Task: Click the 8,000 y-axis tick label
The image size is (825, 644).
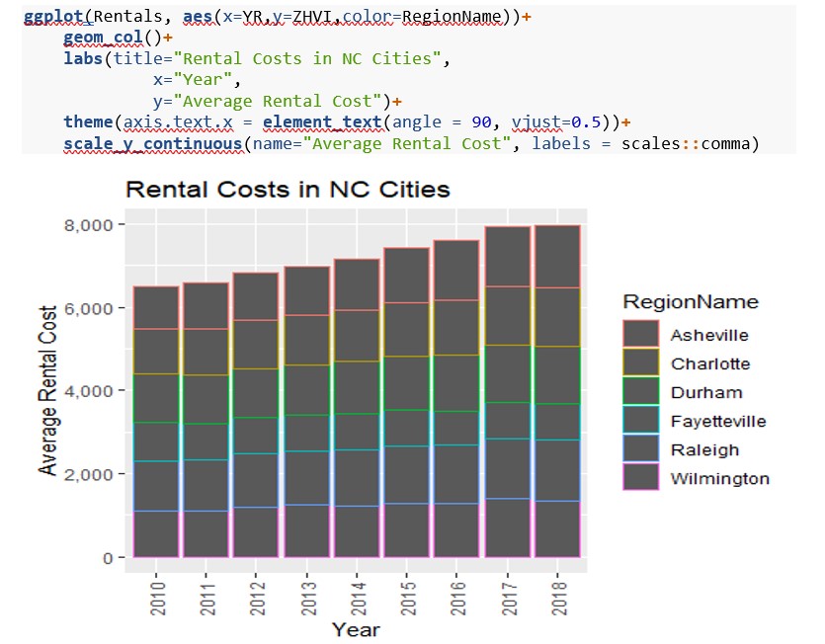Action: (x=88, y=225)
